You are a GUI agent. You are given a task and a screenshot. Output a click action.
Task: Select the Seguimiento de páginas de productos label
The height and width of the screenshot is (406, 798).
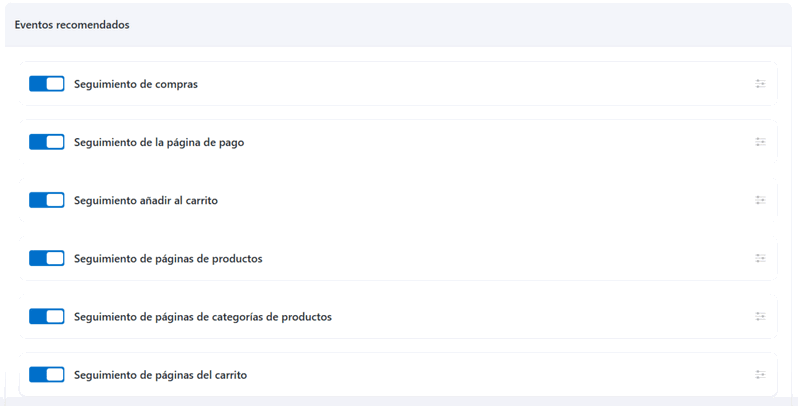[x=168, y=259]
